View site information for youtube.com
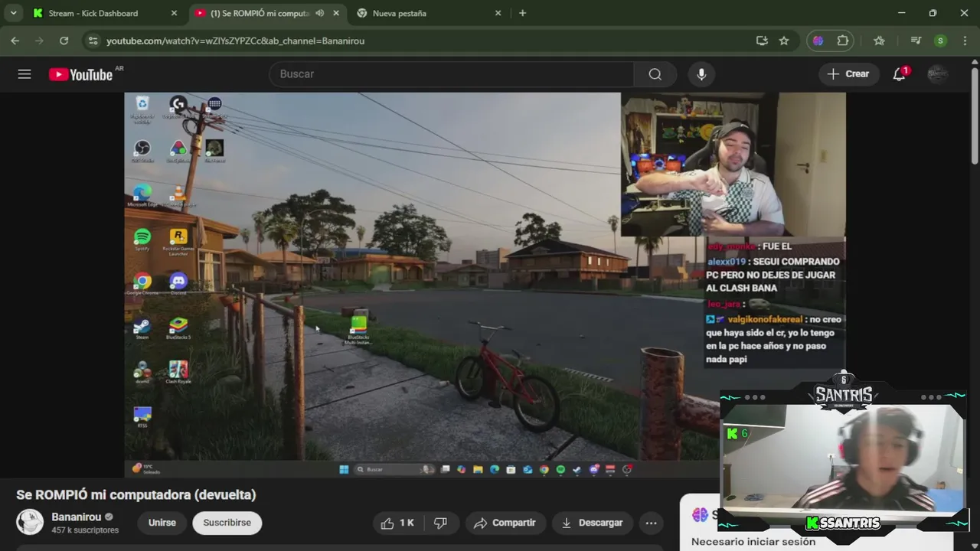 pyautogui.click(x=93, y=41)
